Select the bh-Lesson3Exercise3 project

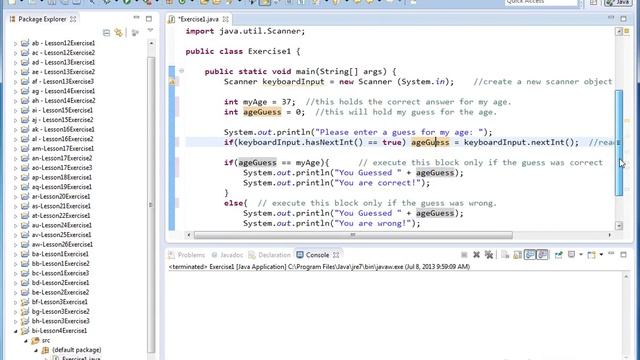click(x=60, y=321)
